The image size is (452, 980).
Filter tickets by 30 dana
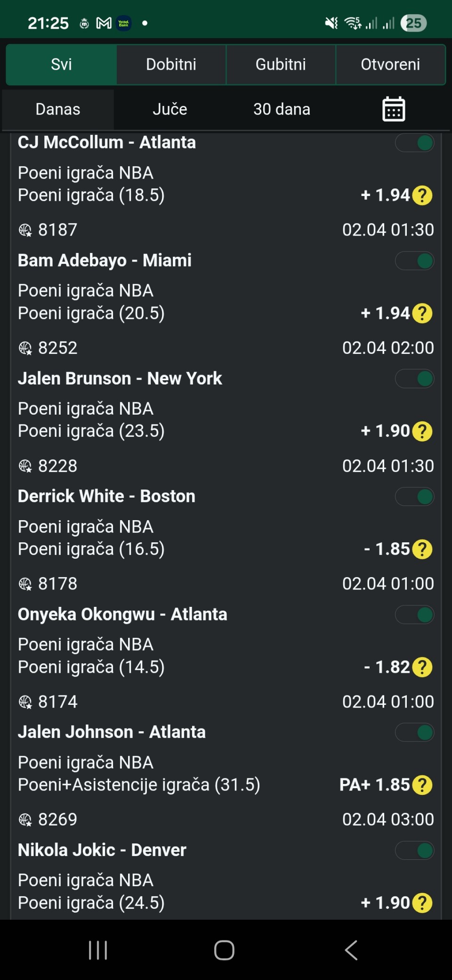click(x=282, y=109)
